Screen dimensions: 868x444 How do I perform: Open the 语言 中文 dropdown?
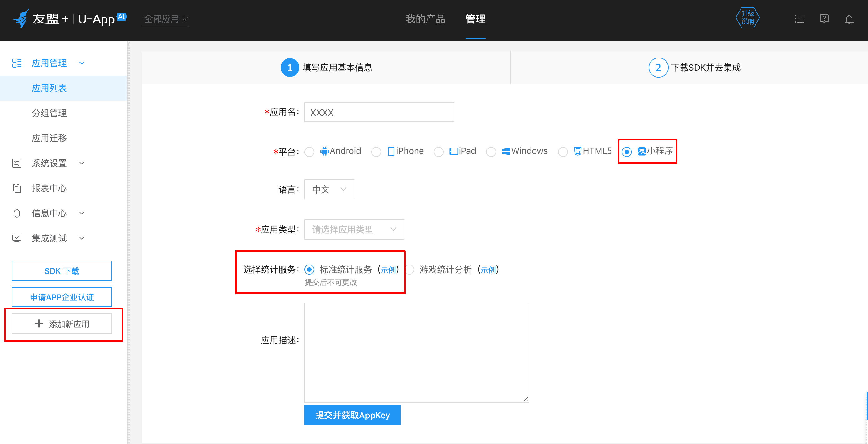point(329,189)
